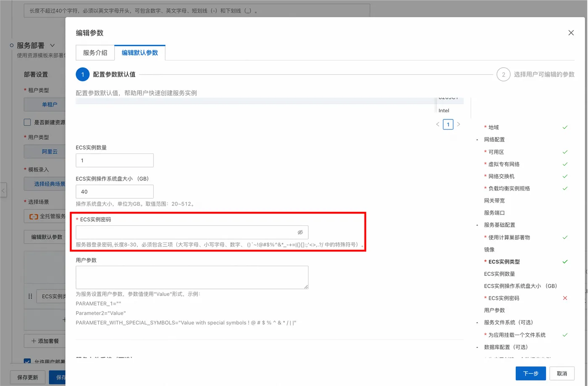Click 编辑默认参数 button in background page
This screenshot has height=386, width=588.
click(45, 237)
